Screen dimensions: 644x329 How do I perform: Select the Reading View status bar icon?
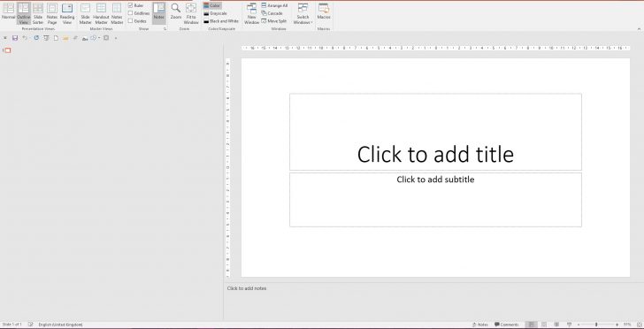(556, 325)
